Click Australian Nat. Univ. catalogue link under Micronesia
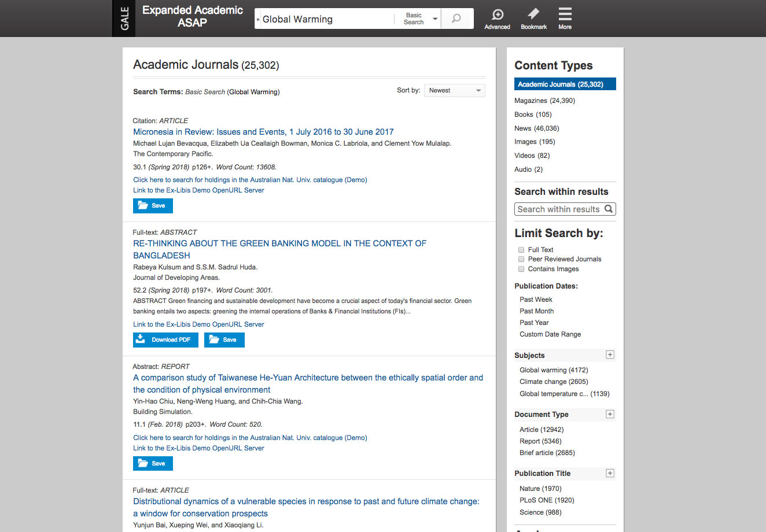This screenshot has width=766, height=532. [250, 180]
